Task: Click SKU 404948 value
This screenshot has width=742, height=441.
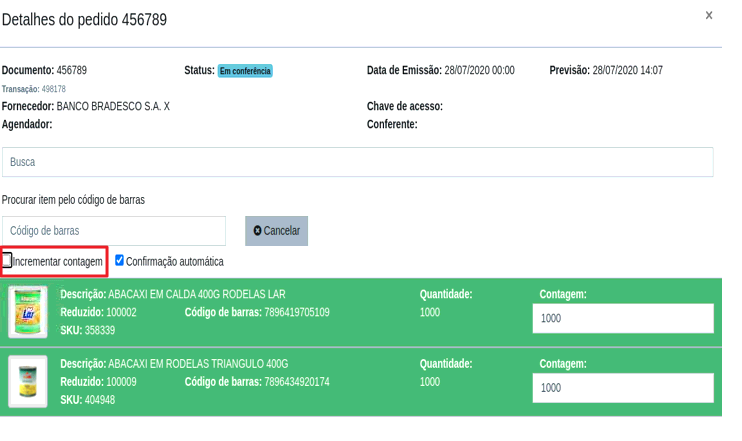Action: coord(100,400)
